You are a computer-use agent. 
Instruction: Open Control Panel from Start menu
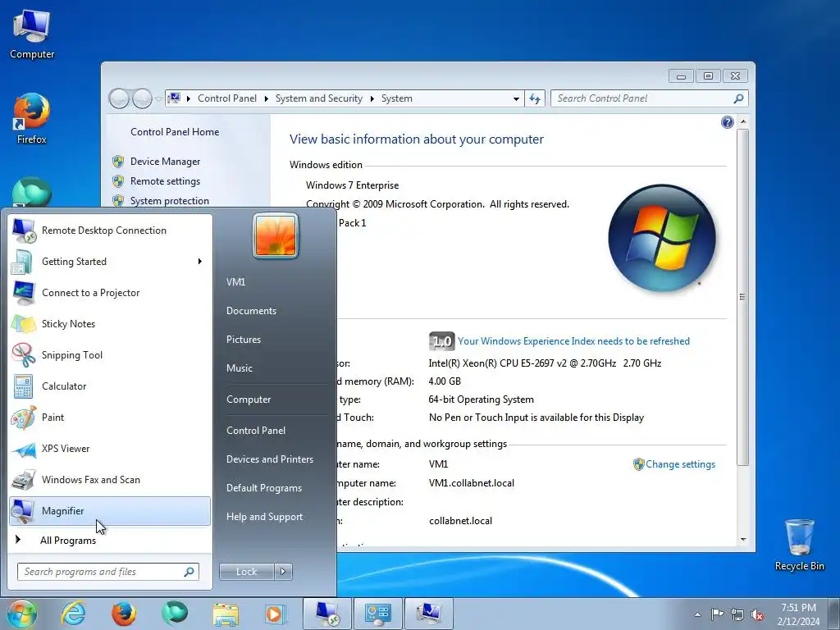(x=256, y=430)
